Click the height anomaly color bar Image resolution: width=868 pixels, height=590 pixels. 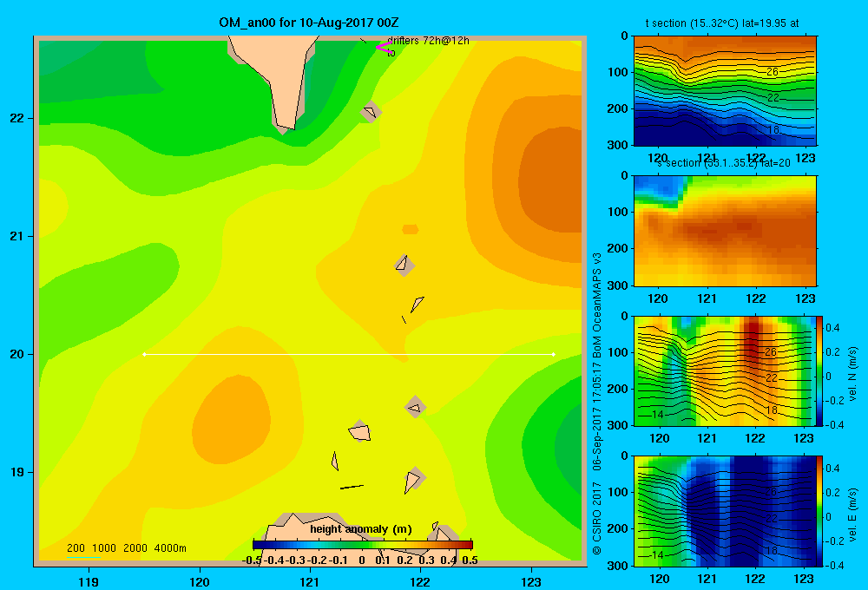[x=363, y=545]
